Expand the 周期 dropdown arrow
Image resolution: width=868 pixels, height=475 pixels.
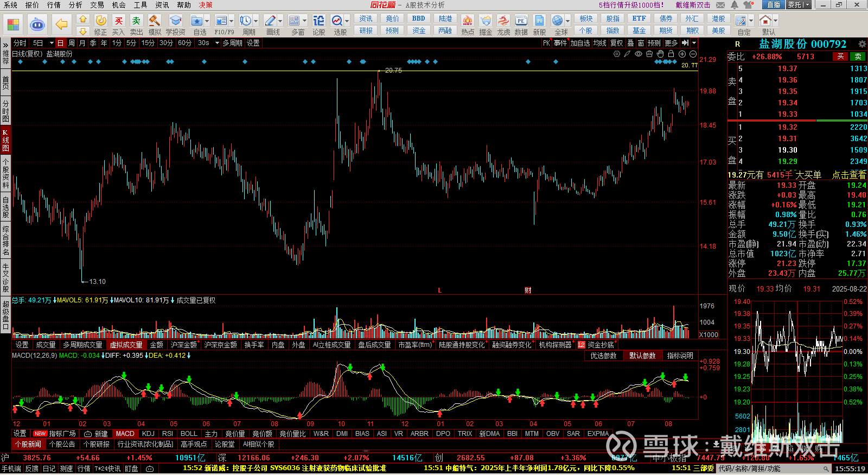pyautogui.click(x=256, y=21)
